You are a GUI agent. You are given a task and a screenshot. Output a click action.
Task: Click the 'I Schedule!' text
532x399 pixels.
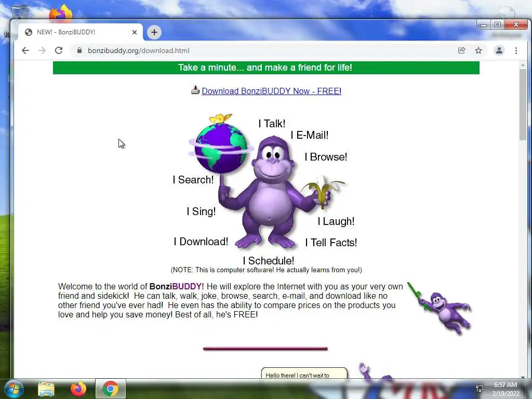[x=269, y=261]
